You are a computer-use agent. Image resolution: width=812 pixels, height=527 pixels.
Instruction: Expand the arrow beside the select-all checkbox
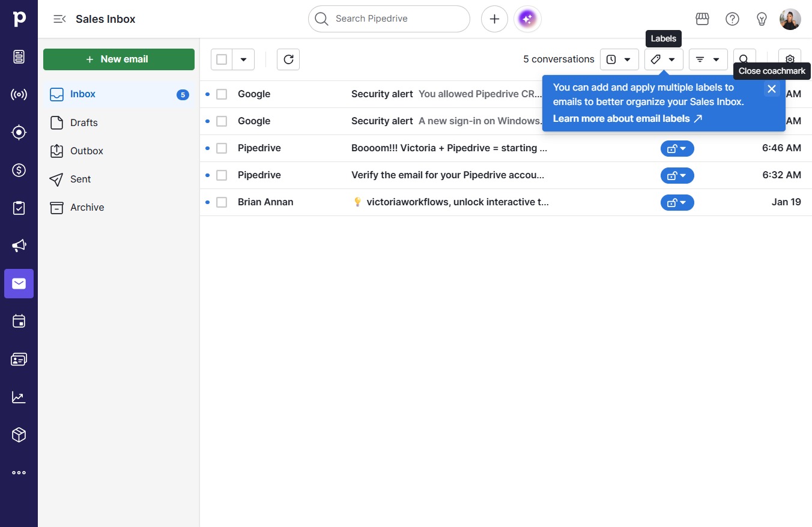(243, 59)
